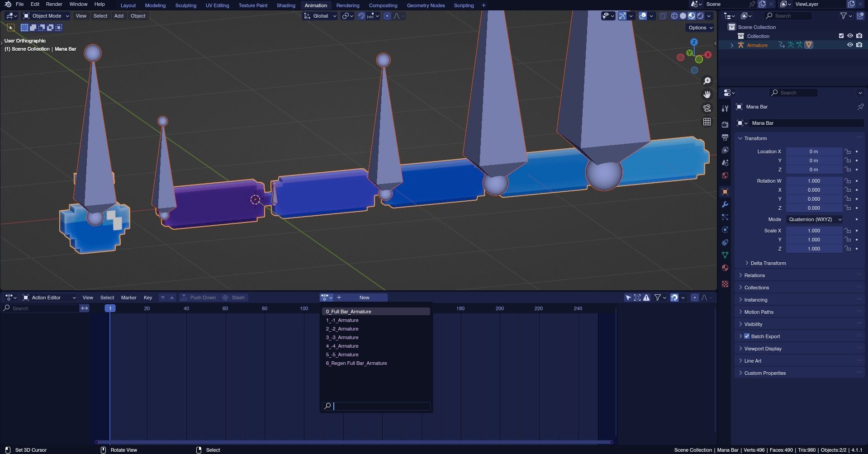This screenshot has height=454, width=868.
Task: Click the Rotation W value field
Action: point(814,181)
